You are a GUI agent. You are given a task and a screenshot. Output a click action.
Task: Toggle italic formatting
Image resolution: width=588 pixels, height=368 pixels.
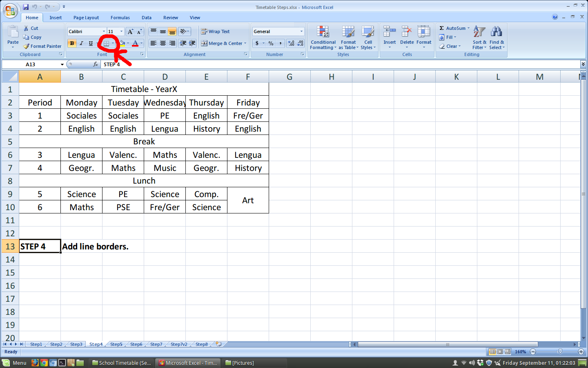coord(81,43)
